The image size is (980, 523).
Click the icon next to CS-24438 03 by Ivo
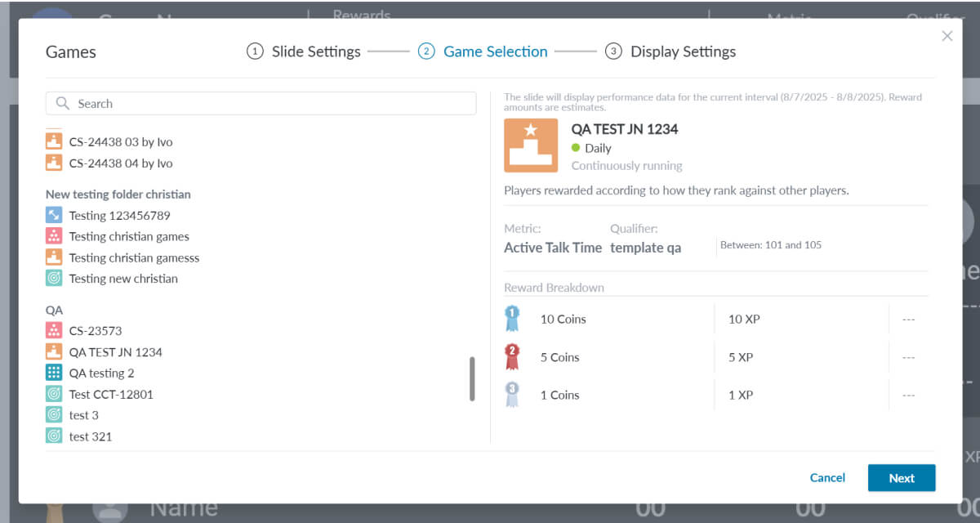tap(54, 141)
